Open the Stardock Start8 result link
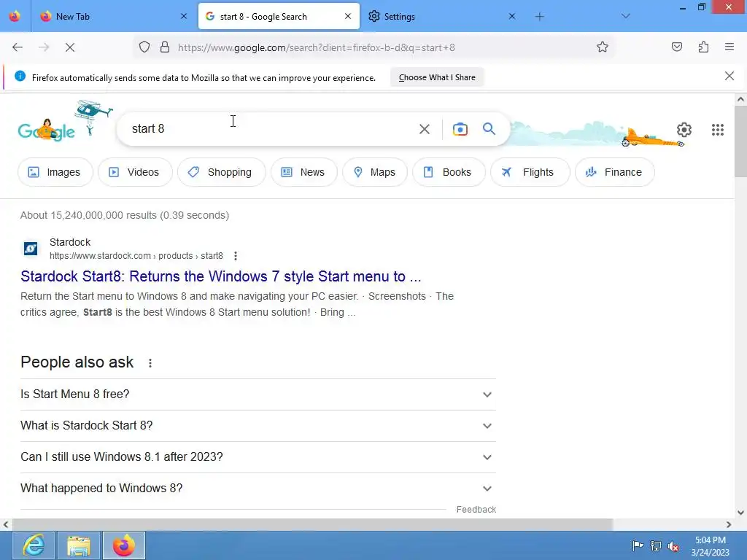The height and width of the screenshot is (560, 747). tap(220, 276)
